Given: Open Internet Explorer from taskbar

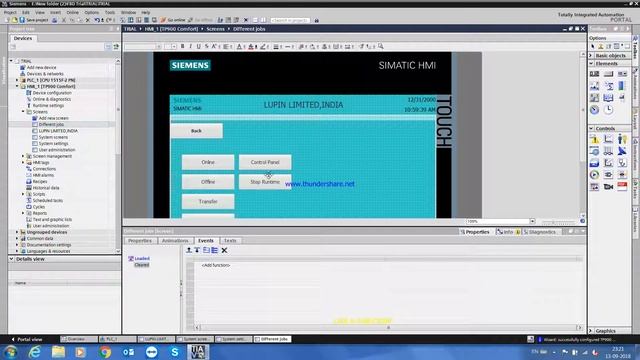Looking at the screenshot, I should (x=35, y=352).
